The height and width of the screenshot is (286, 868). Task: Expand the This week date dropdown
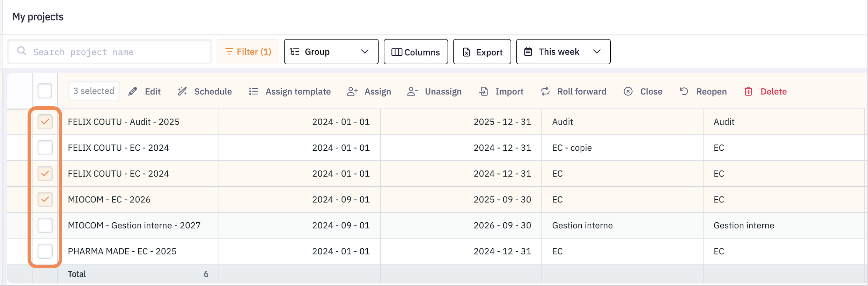click(563, 52)
